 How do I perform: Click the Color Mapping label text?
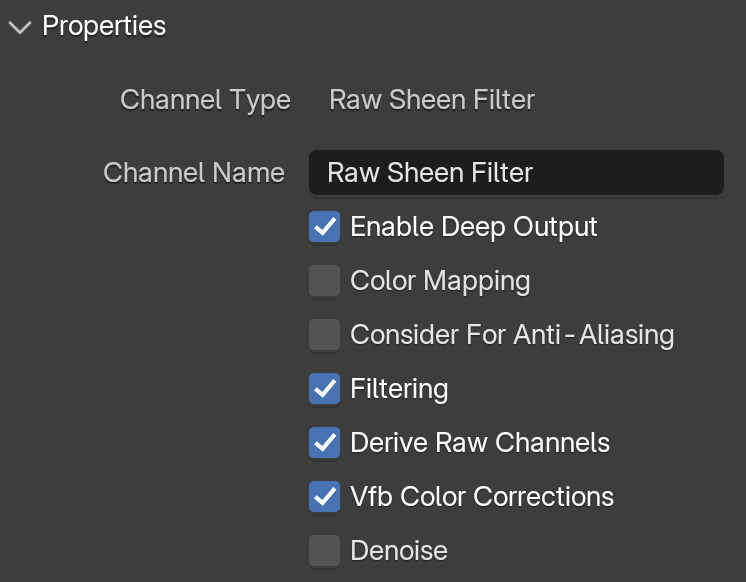pos(440,282)
